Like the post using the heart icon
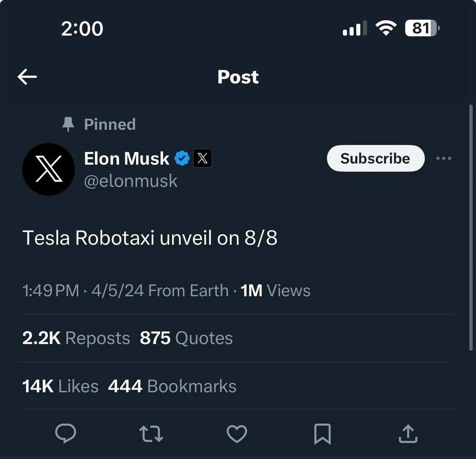This screenshot has height=459, width=476. tap(237, 434)
